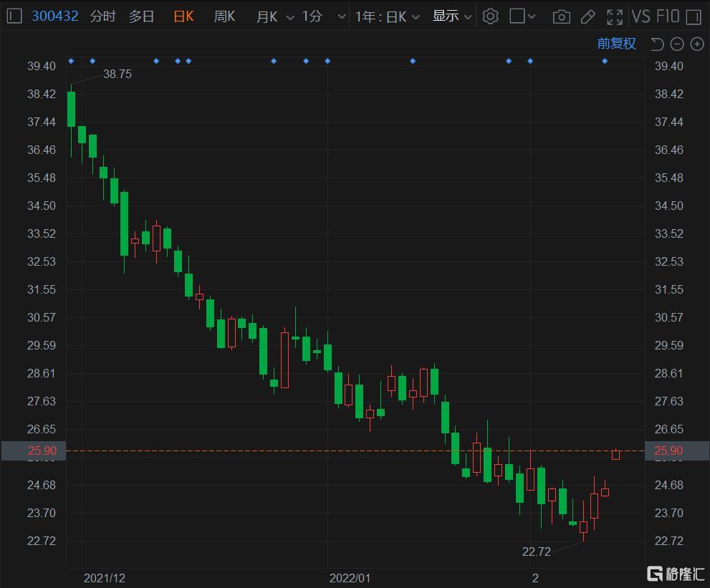Expand the dropdown arrow after 1分
The height and width of the screenshot is (588, 710).
pos(342,17)
